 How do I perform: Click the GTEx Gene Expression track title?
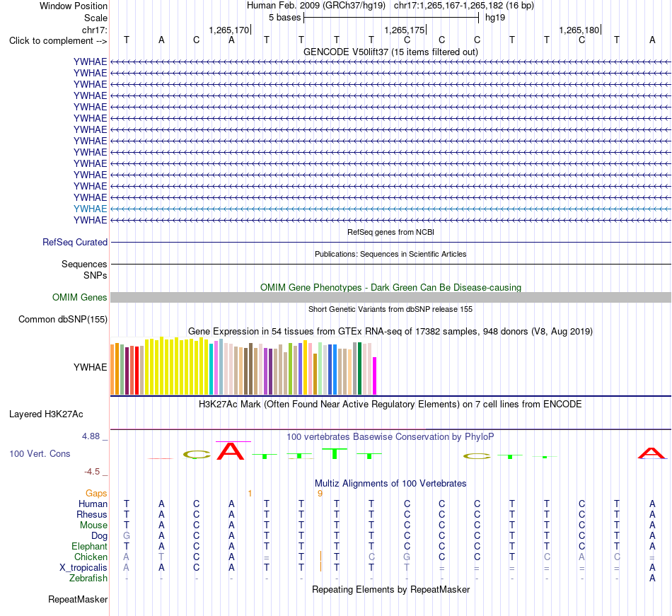tap(390, 331)
